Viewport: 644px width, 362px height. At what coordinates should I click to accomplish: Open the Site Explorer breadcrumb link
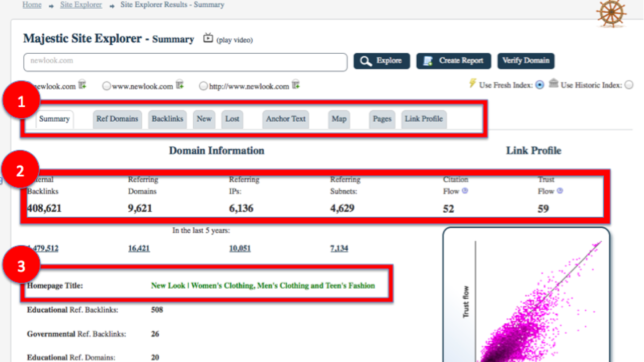(81, 5)
